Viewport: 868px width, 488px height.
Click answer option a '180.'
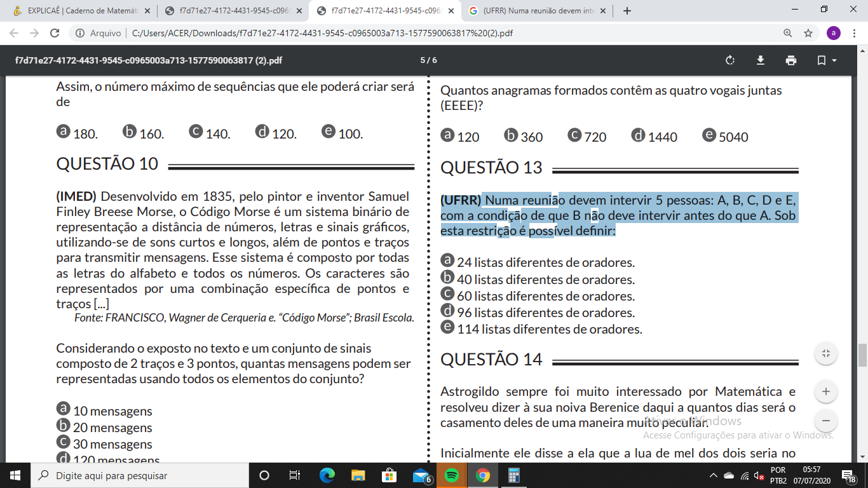click(78, 133)
